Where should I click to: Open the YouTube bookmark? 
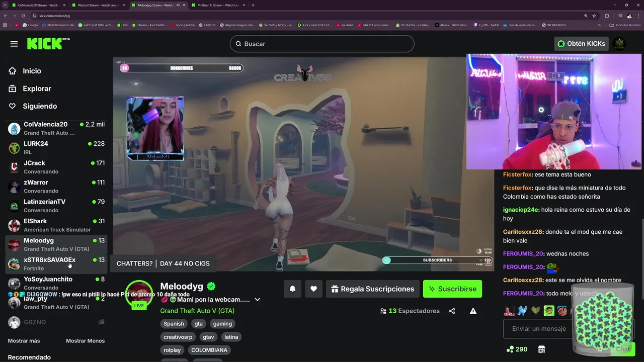pos(345,25)
